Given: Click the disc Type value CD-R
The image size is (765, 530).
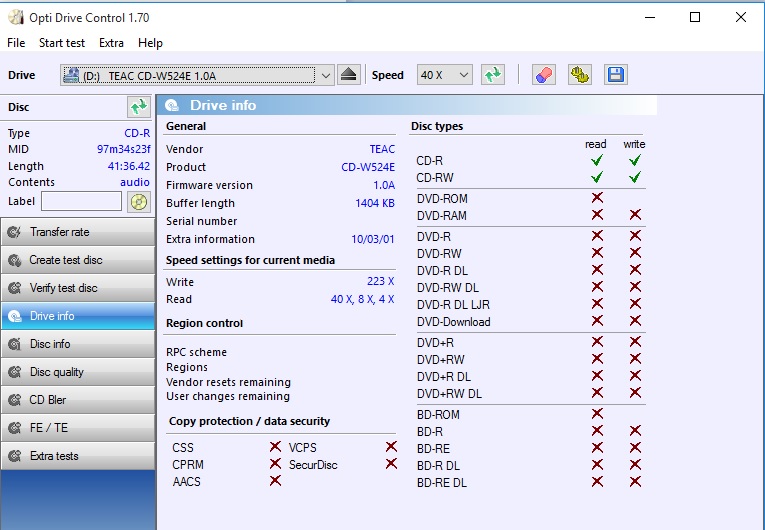Looking at the screenshot, I should pyautogui.click(x=137, y=133).
